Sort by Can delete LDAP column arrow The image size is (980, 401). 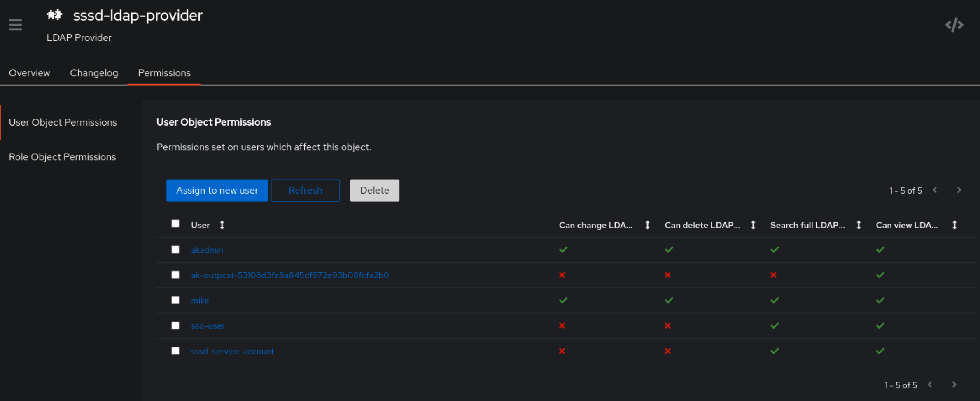tap(753, 225)
